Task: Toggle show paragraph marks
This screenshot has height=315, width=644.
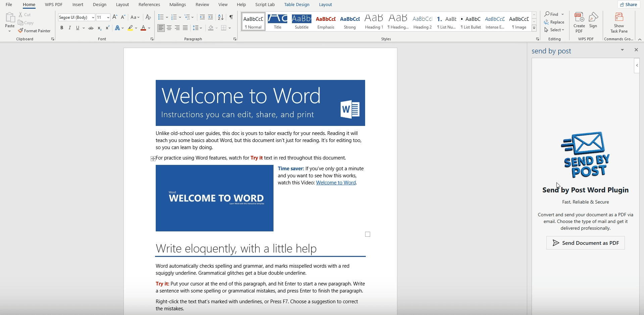Action: (x=231, y=17)
